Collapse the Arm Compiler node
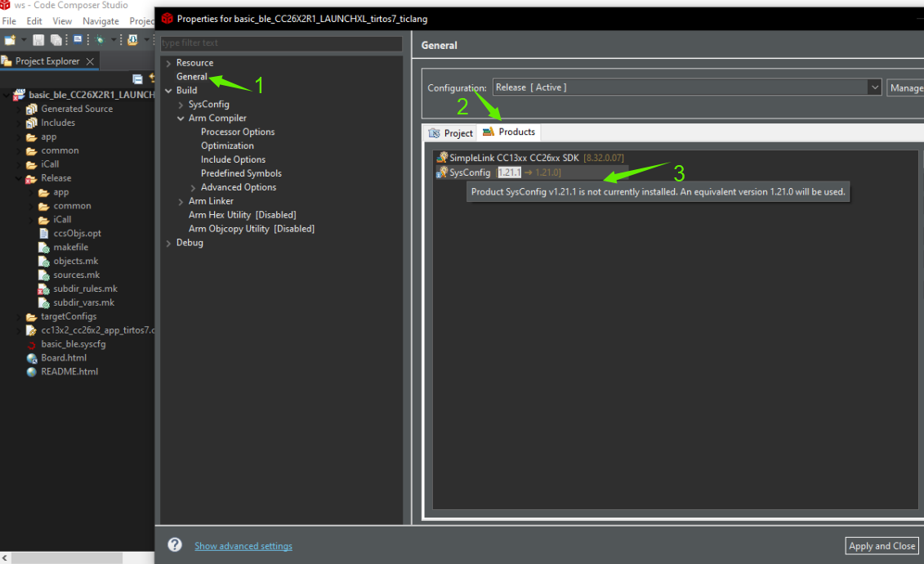 [x=181, y=119]
